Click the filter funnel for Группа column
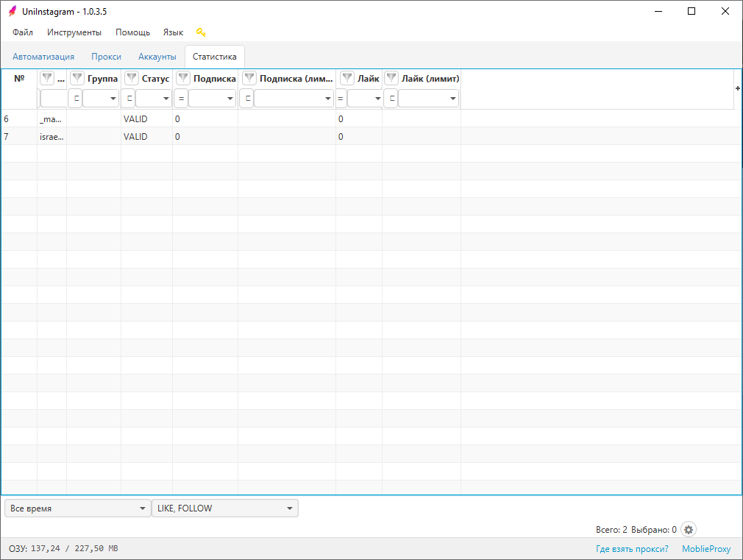The width and height of the screenshot is (743, 560). click(x=77, y=78)
